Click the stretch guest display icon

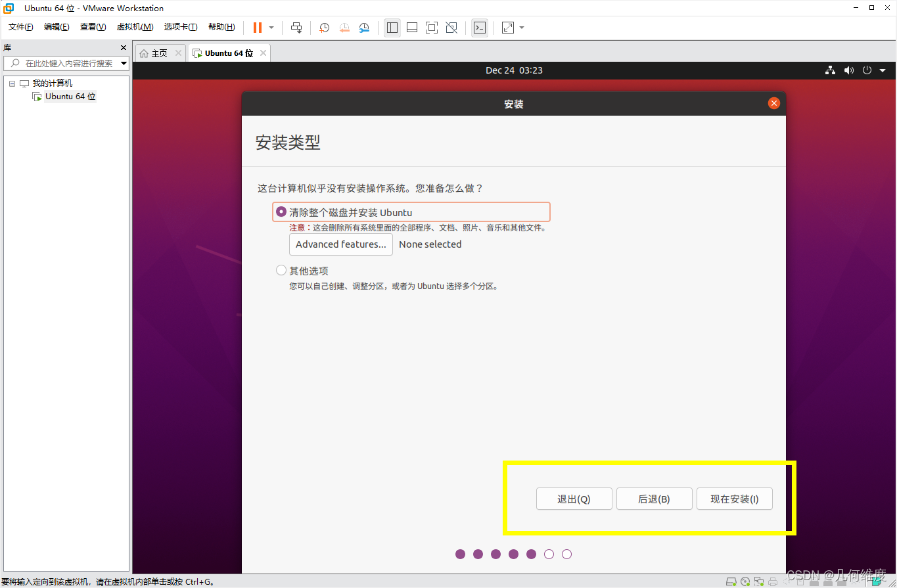[508, 28]
